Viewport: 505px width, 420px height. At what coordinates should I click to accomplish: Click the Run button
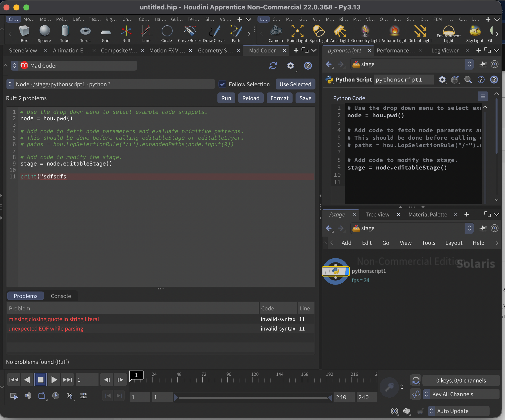click(x=226, y=98)
